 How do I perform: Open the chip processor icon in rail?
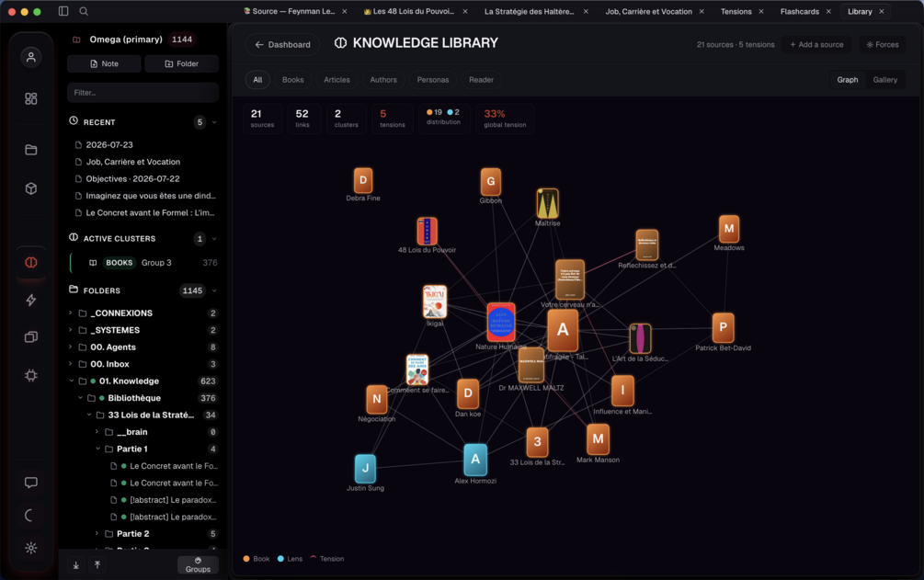(x=31, y=375)
